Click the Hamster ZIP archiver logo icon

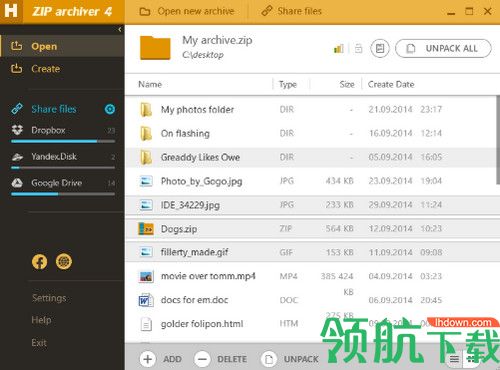point(11,11)
